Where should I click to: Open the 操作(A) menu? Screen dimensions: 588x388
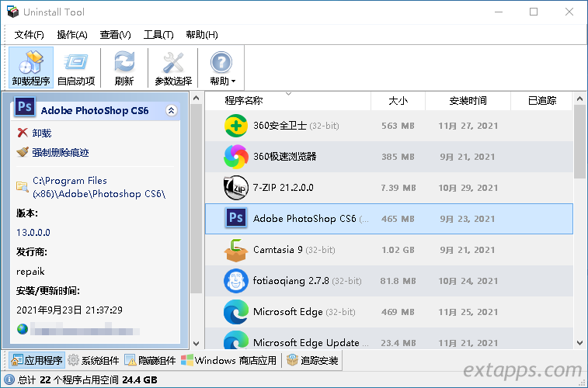72,35
